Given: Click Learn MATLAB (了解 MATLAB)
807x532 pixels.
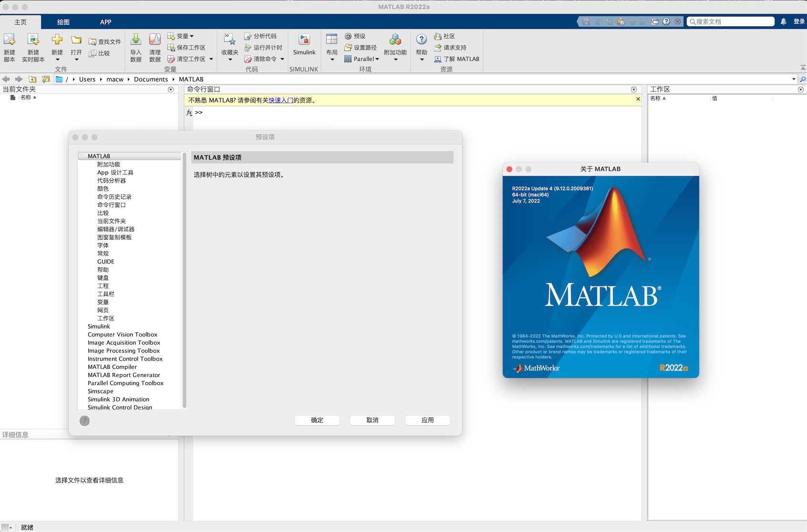Looking at the screenshot, I should click(x=456, y=59).
